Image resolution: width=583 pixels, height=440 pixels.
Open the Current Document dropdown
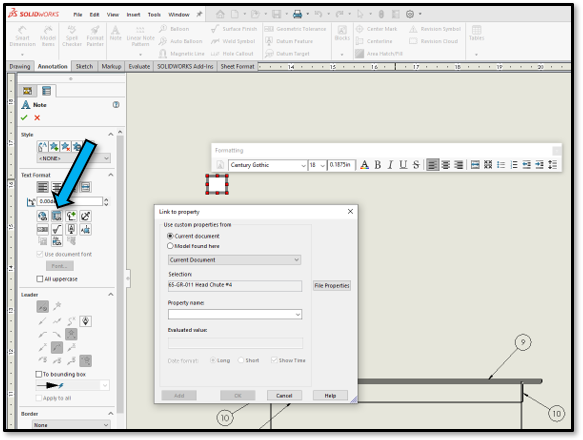235,260
